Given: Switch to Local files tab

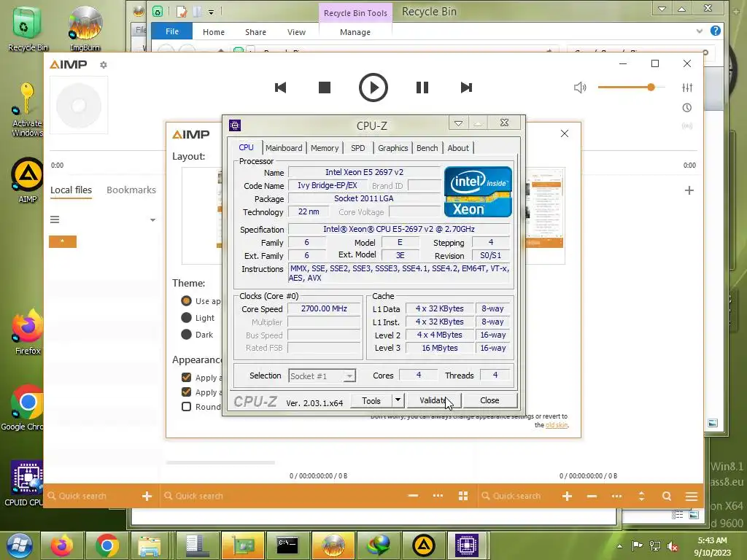Looking at the screenshot, I should pyautogui.click(x=71, y=190).
